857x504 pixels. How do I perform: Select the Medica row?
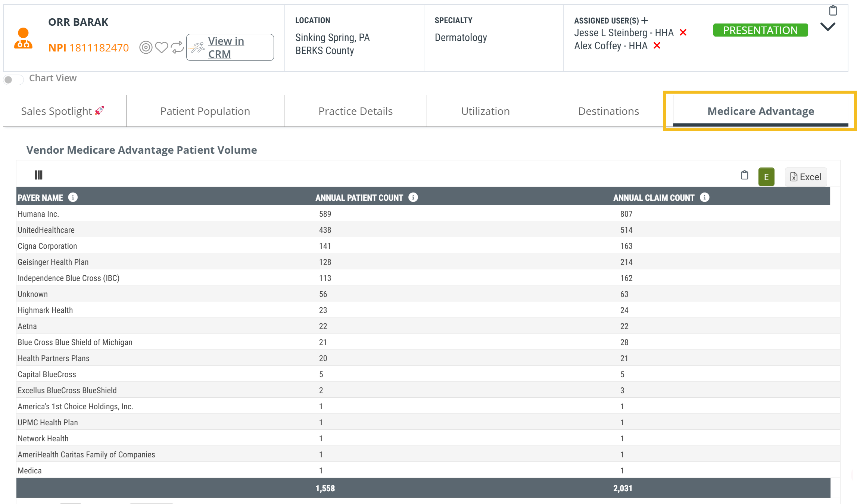[428, 470]
